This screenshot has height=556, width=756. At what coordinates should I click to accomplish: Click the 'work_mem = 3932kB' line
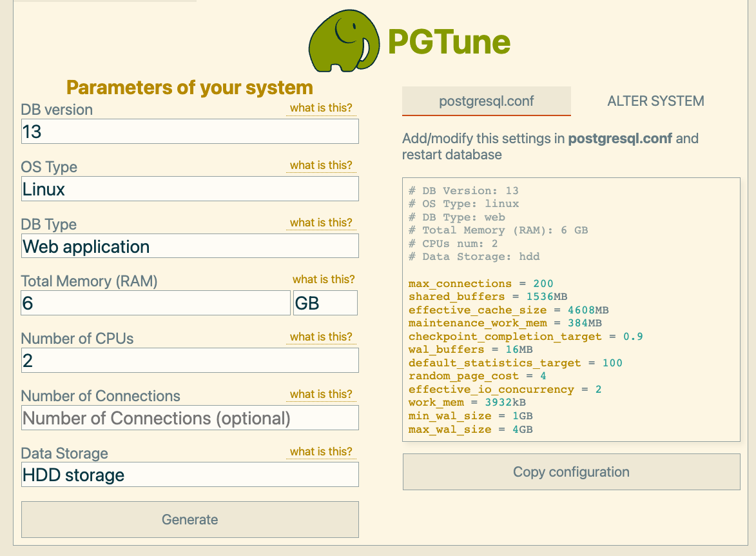click(467, 403)
